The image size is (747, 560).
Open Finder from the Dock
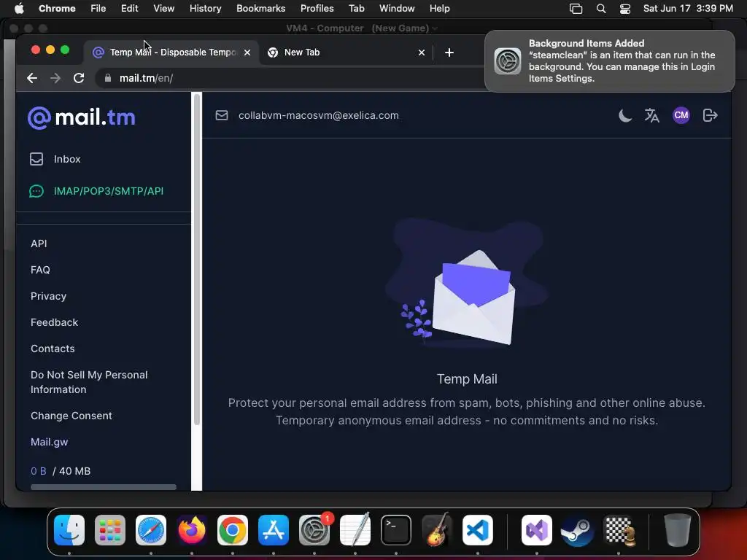(69, 530)
